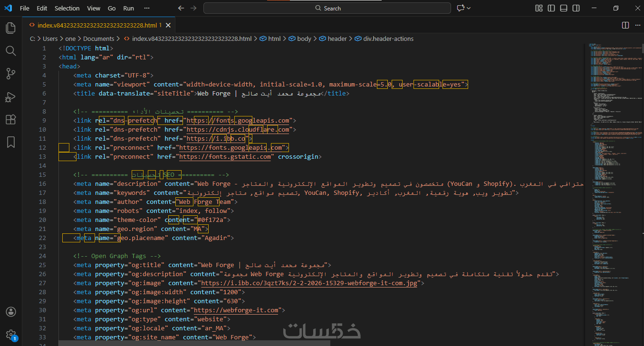Go back using the navigation arrow

pyautogui.click(x=181, y=8)
